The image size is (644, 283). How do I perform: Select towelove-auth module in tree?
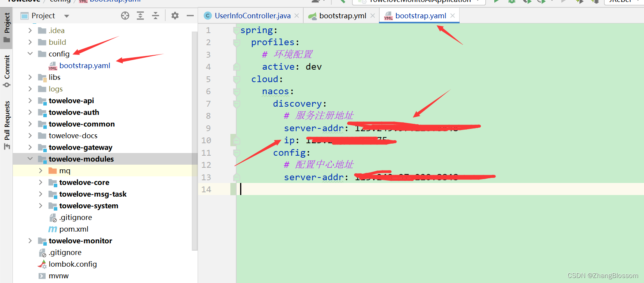point(74,112)
